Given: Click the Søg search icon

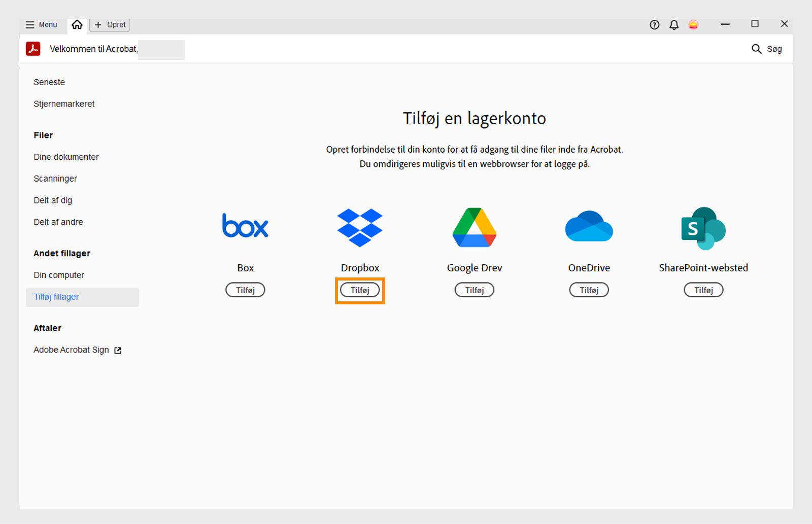Looking at the screenshot, I should (x=756, y=49).
